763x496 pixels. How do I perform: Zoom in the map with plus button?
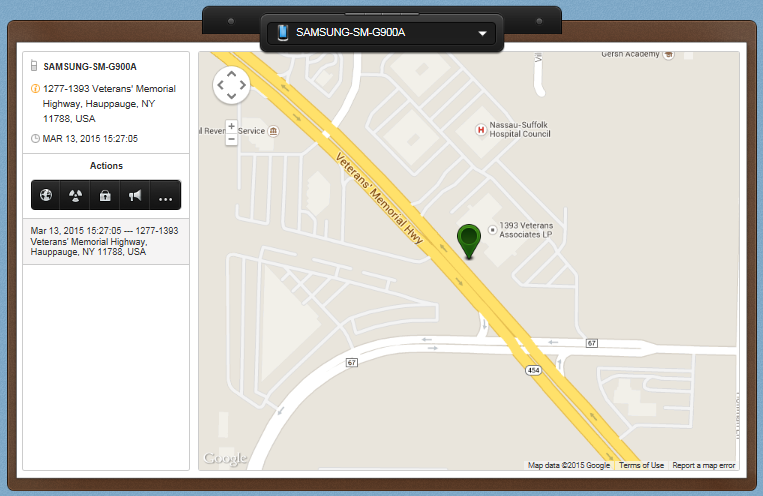[231, 127]
